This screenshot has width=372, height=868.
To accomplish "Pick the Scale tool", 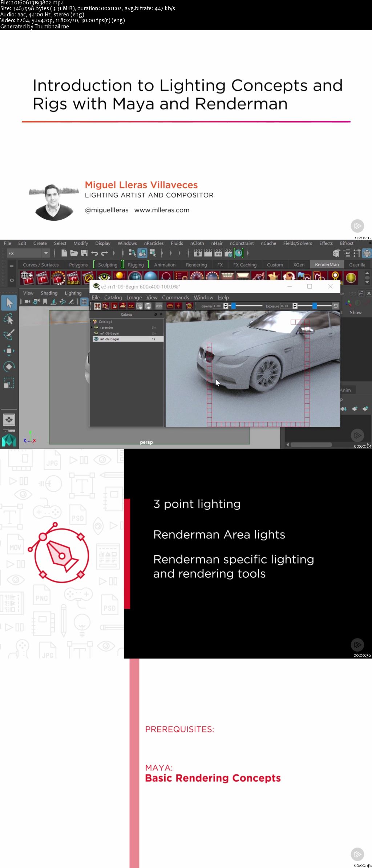I will [x=9, y=383].
